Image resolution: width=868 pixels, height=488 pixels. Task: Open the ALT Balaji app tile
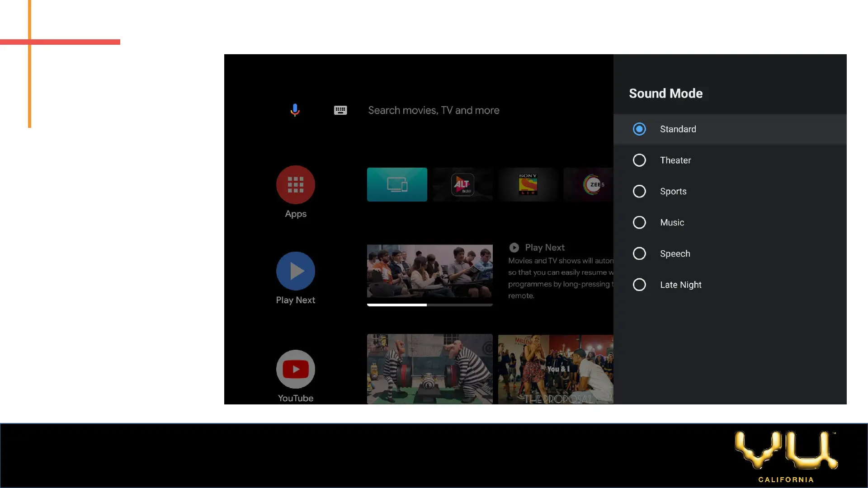pos(462,184)
